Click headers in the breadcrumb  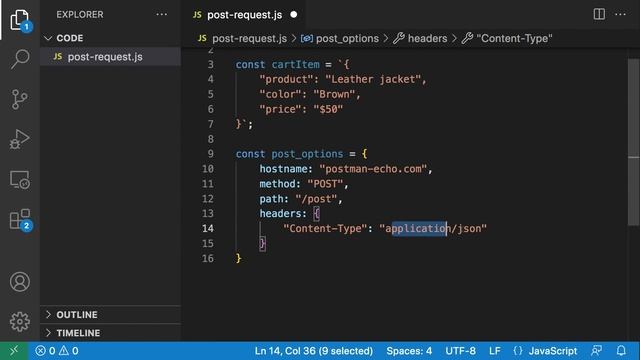(x=427, y=38)
